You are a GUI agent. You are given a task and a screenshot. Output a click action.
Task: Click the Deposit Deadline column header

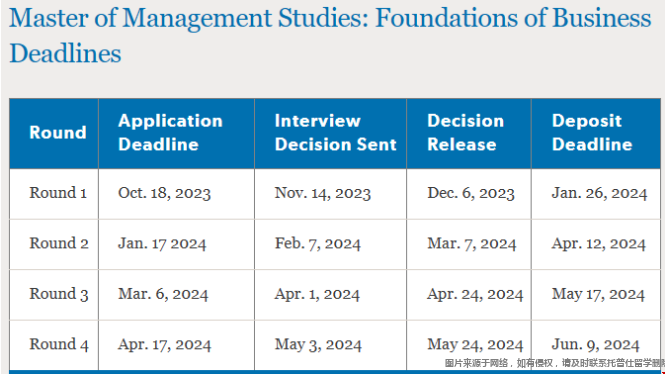[592, 132]
